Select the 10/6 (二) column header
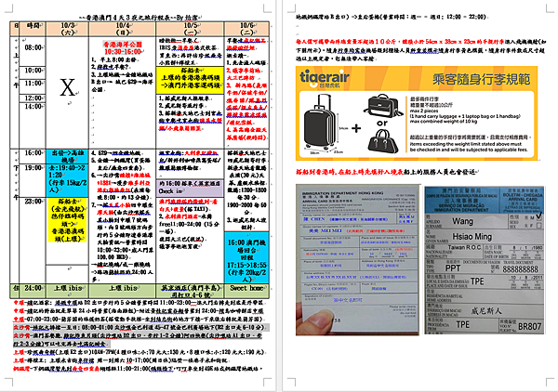Screen dimensions: 558x392 click(x=246, y=29)
